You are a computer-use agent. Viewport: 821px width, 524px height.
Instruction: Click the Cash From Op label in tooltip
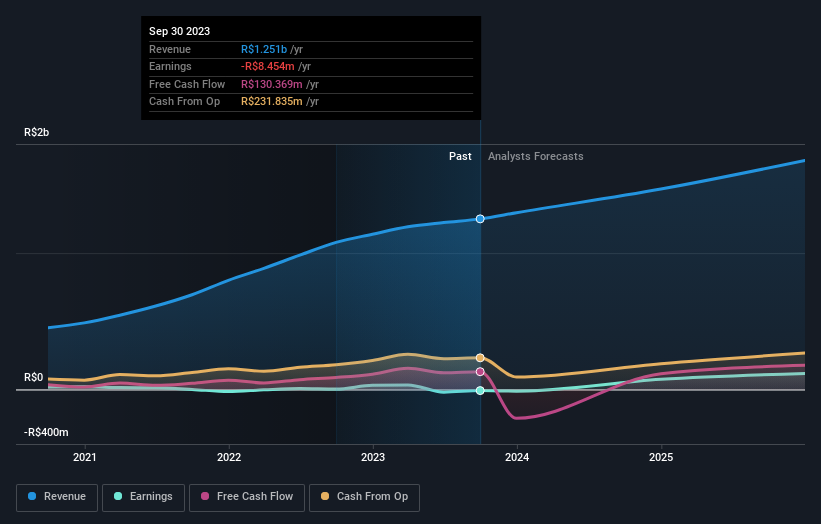tap(184, 102)
